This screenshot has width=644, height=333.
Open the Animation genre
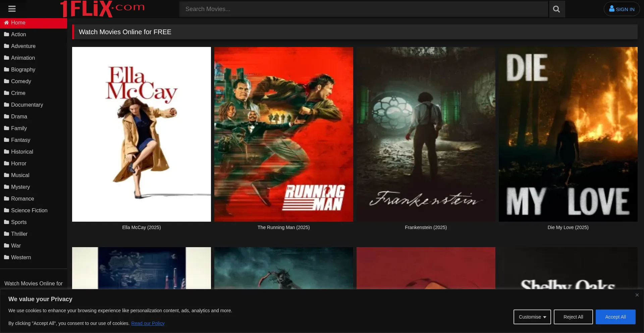[34, 58]
